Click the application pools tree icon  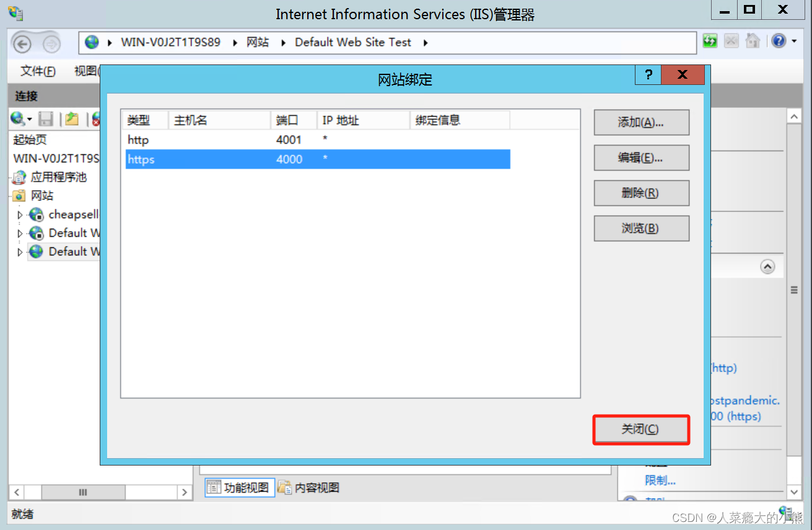[19, 177]
